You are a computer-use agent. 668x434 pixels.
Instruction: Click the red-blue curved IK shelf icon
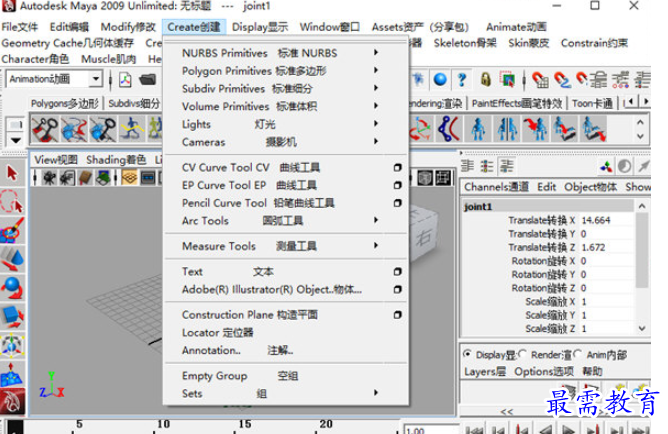point(449,129)
